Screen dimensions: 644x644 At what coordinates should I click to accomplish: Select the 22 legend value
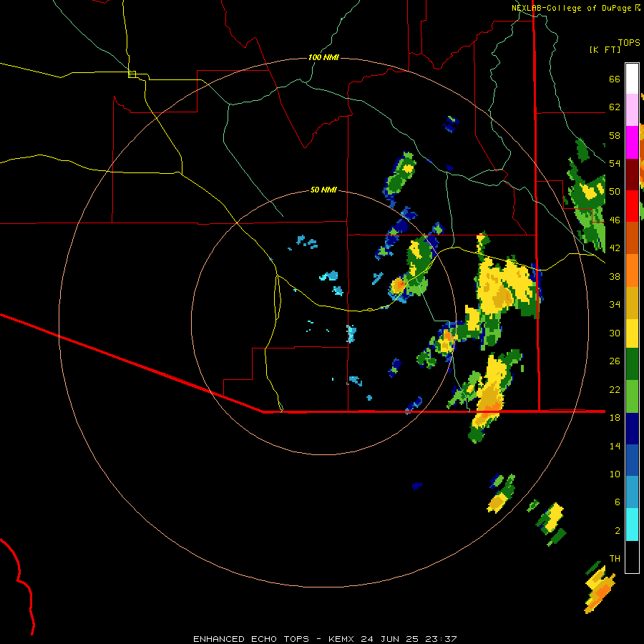click(615, 389)
